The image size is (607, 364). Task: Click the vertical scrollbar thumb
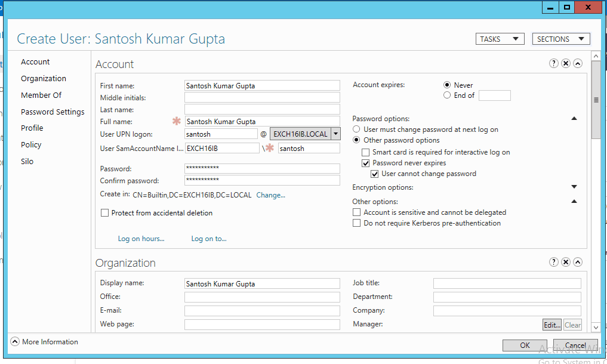click(x=596, y=100)
